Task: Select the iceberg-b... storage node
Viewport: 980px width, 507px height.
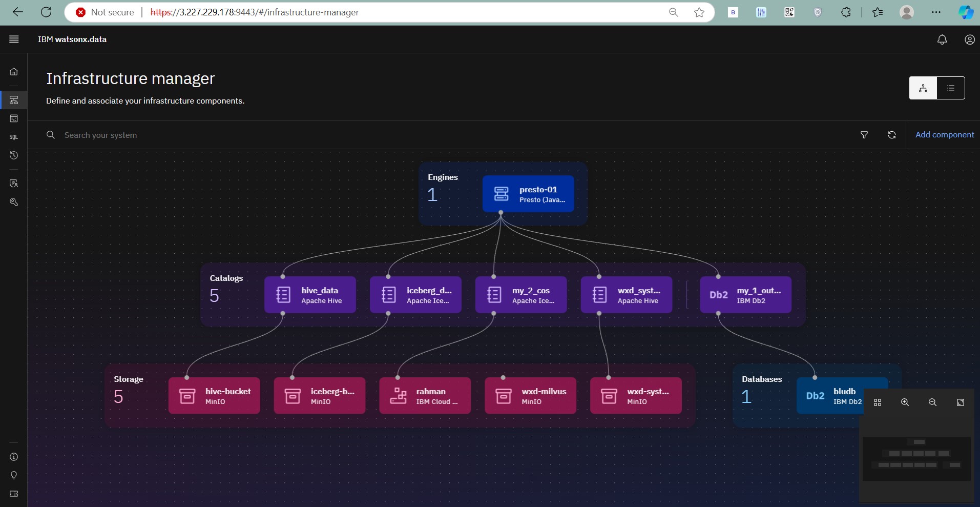Action: pyautogui.click(x=320, y=396)
